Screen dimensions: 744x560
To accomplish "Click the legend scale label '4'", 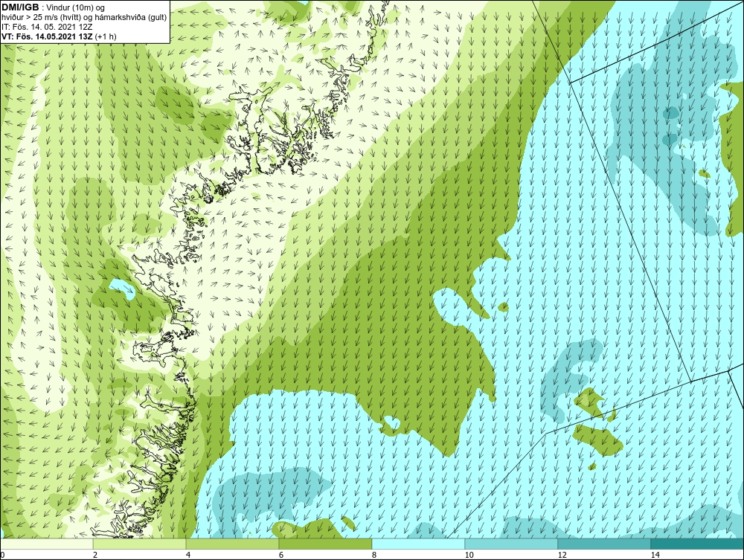I will click(188, 555).
